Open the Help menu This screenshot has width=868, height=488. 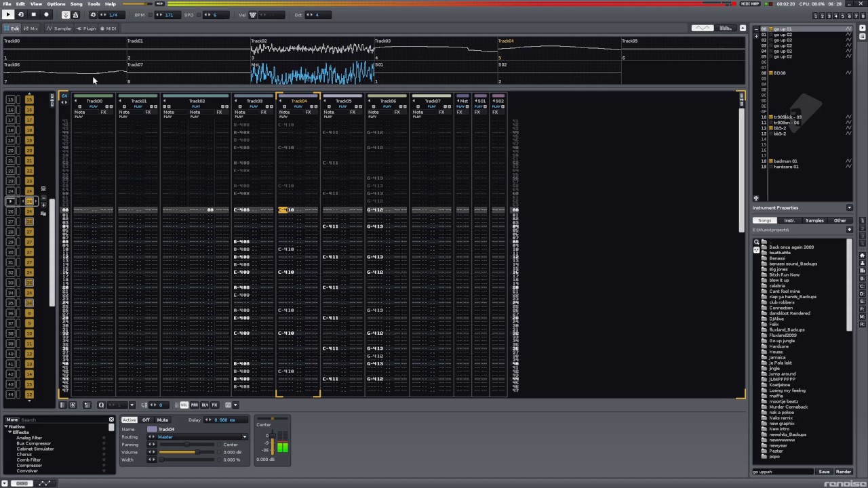coord(111,4)
